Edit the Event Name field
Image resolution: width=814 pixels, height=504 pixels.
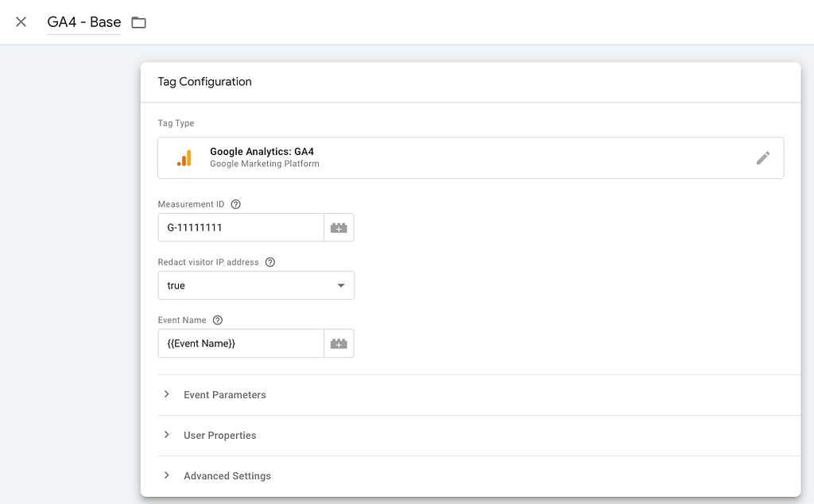point(241,343)
